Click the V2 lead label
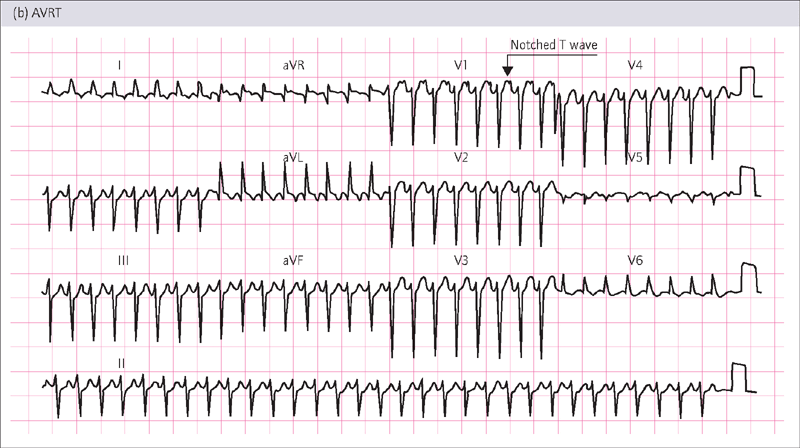Image resolution: width=800 pixels, height=448 pixels. coord(461,157)
